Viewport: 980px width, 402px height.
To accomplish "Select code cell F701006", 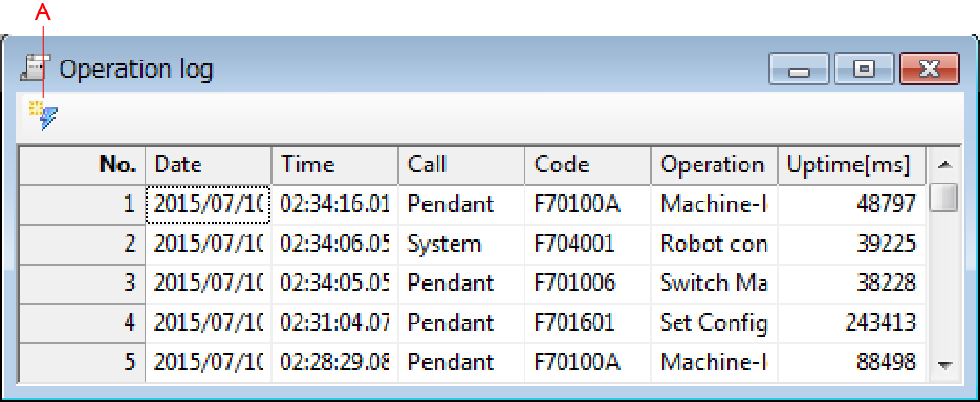I will (588, 283).
